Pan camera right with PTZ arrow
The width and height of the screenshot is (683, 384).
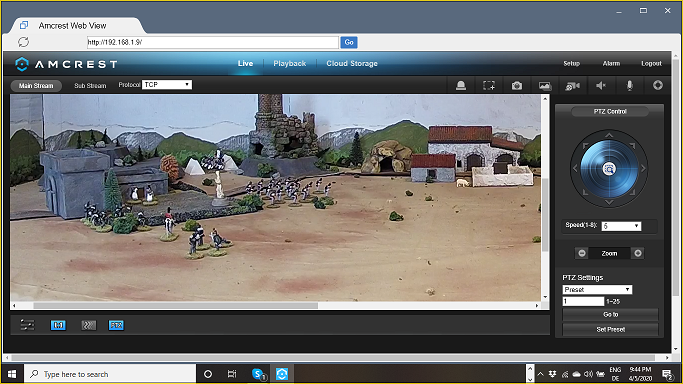[x=643, y=168]
